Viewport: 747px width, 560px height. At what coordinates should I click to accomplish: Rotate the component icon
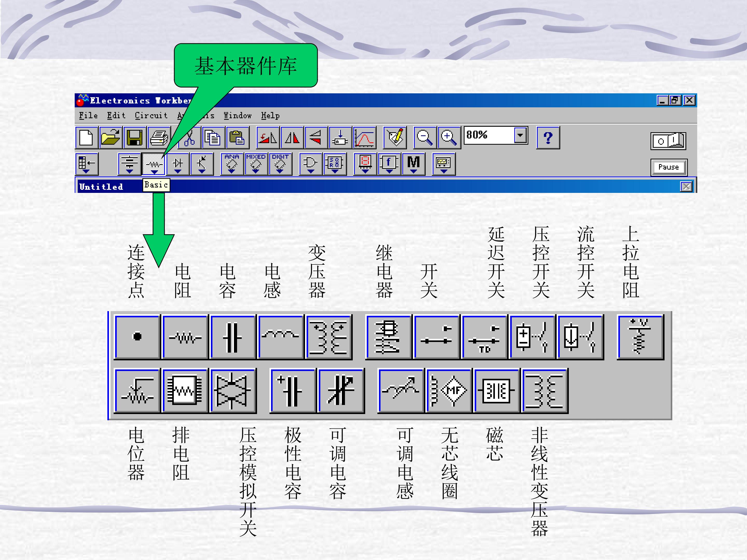coord(268,138)
